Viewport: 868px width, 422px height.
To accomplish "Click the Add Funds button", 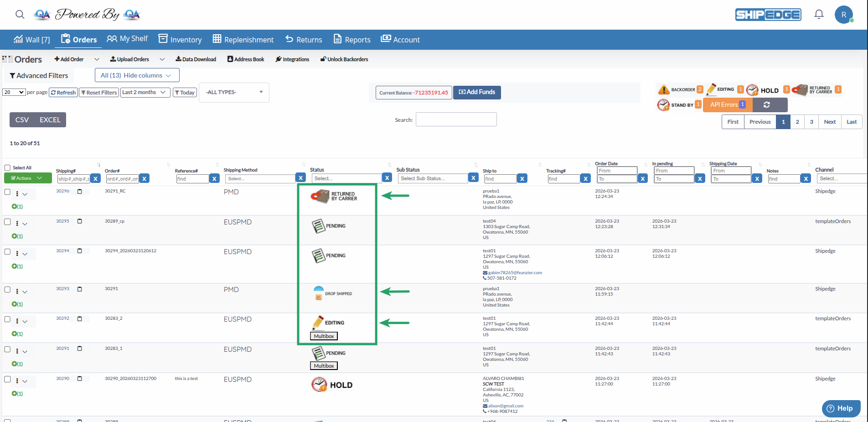I will [477, 92].
